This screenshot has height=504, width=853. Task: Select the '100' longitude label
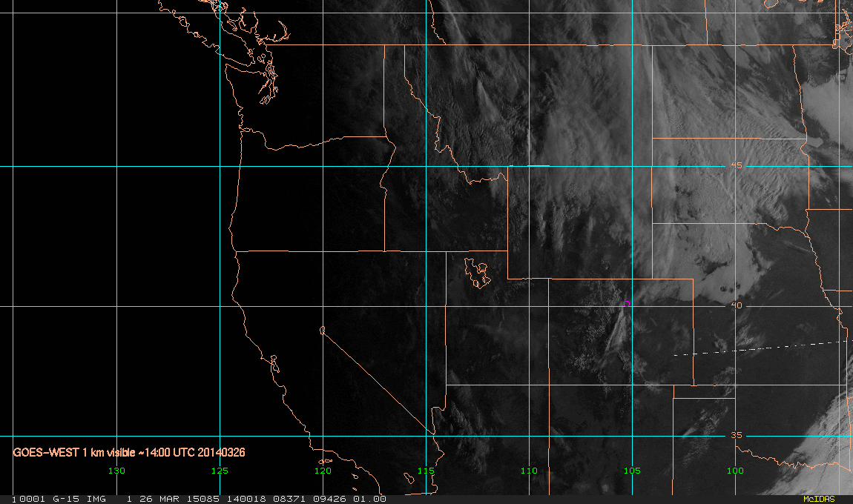click(735, 471)
